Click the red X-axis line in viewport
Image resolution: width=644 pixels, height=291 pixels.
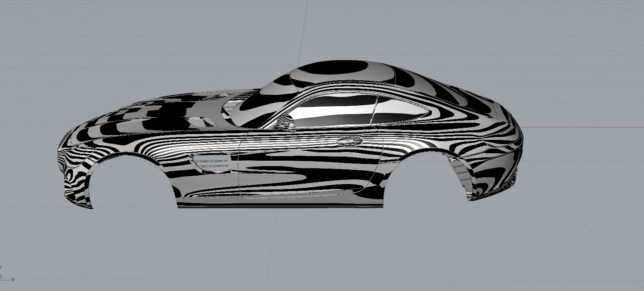click(x=583, y=127)
